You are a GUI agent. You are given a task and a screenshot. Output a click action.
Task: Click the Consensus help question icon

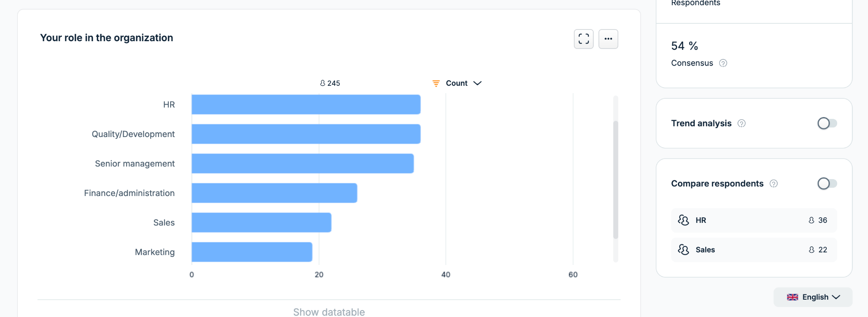(723, 63)
